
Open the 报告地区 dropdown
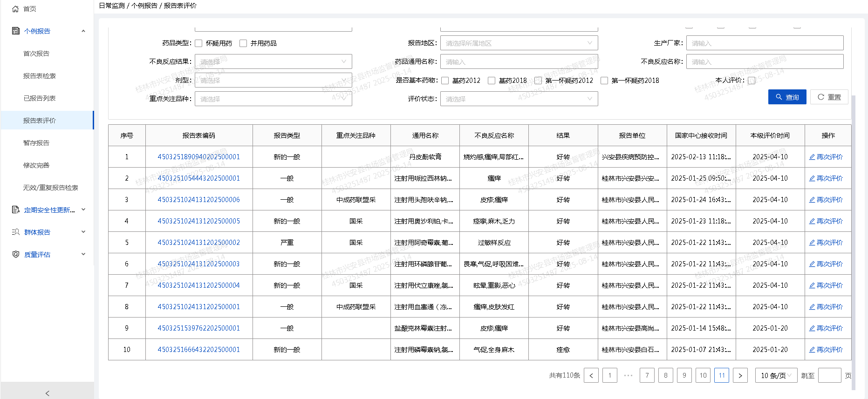coord(519,43)
